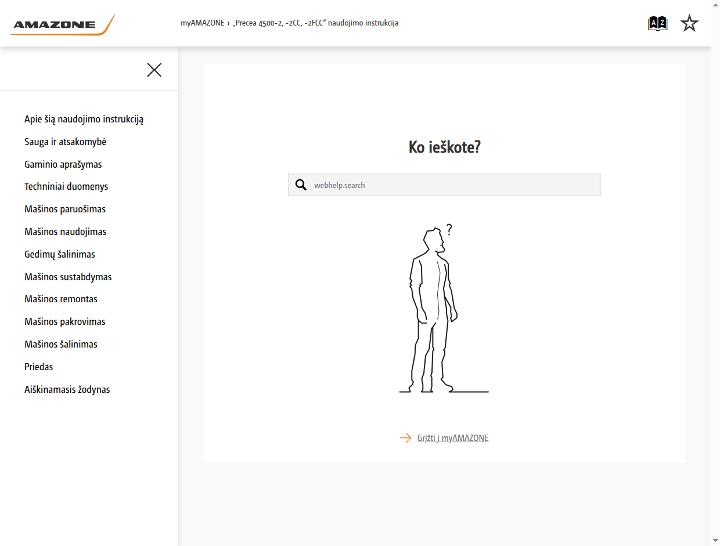The width and height of the screenshot is (720, 546).
Task: Select Mašinos naudojimas menu entry
Action: (x=65, y=232)
